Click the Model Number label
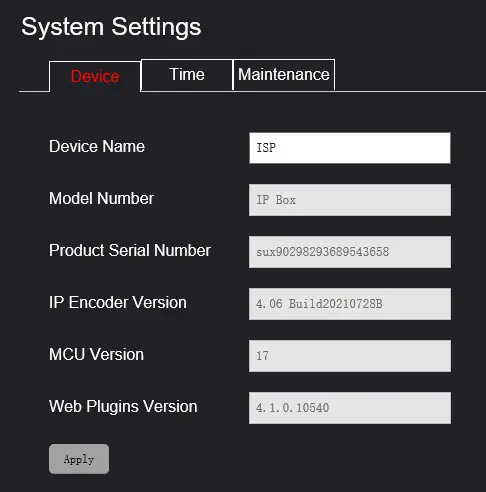 click(x=101, y=198)
